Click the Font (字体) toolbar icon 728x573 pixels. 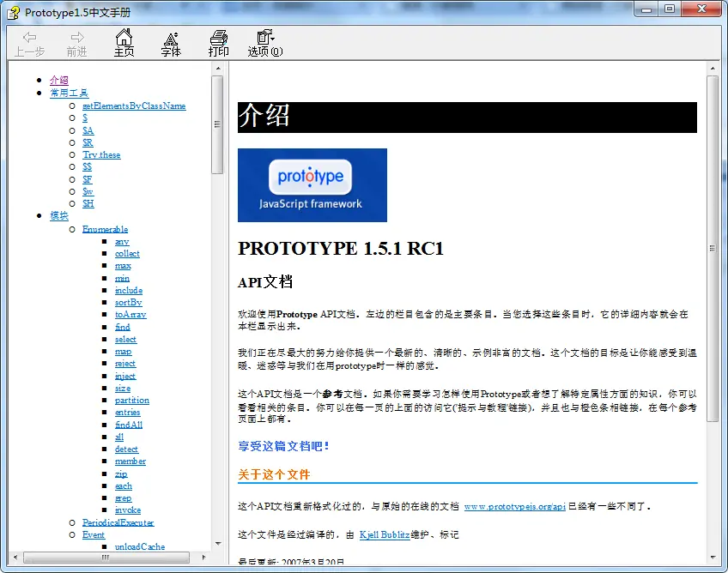[x=171, y=38]
